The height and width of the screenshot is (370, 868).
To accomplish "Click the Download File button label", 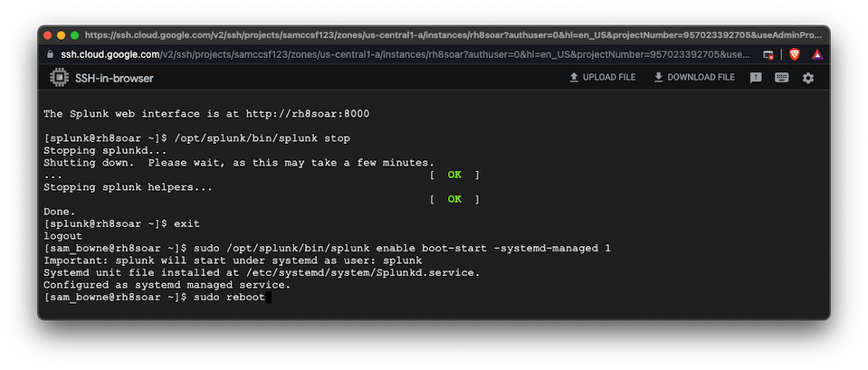I will tap(701, 78).
